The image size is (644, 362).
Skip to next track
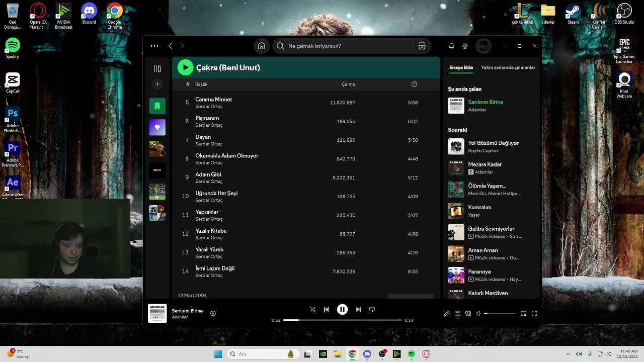[x=358, y=309]
